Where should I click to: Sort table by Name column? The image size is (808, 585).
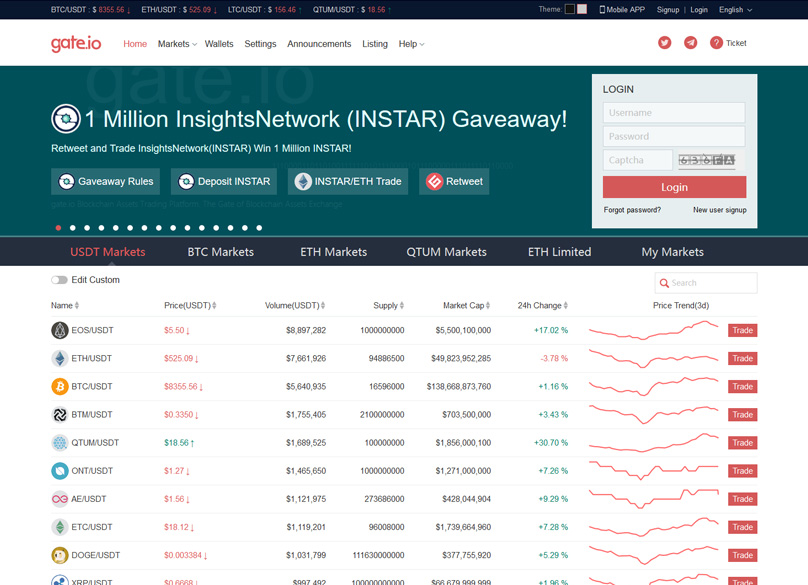65,306
